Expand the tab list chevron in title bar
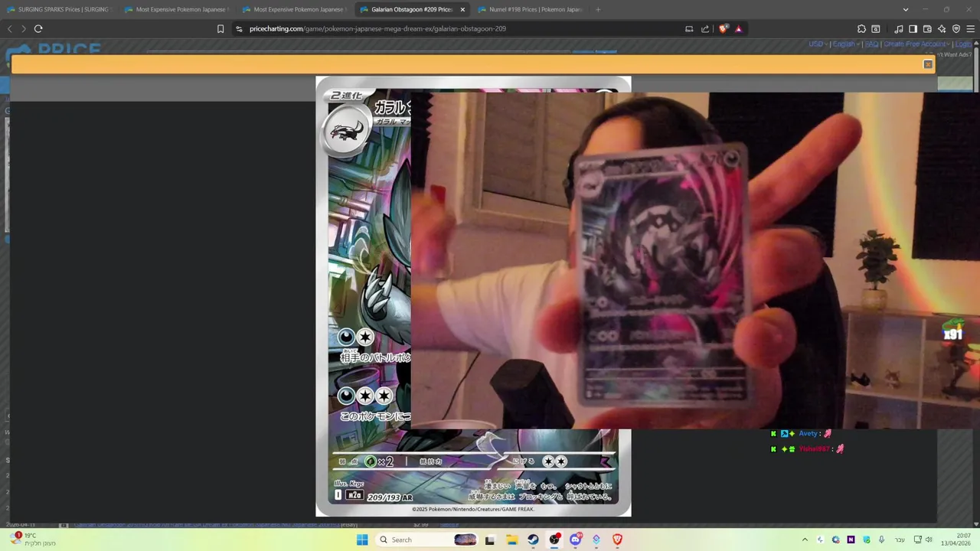Image resolution: width=980 pixels, height=551 pixels. (906, 9)
